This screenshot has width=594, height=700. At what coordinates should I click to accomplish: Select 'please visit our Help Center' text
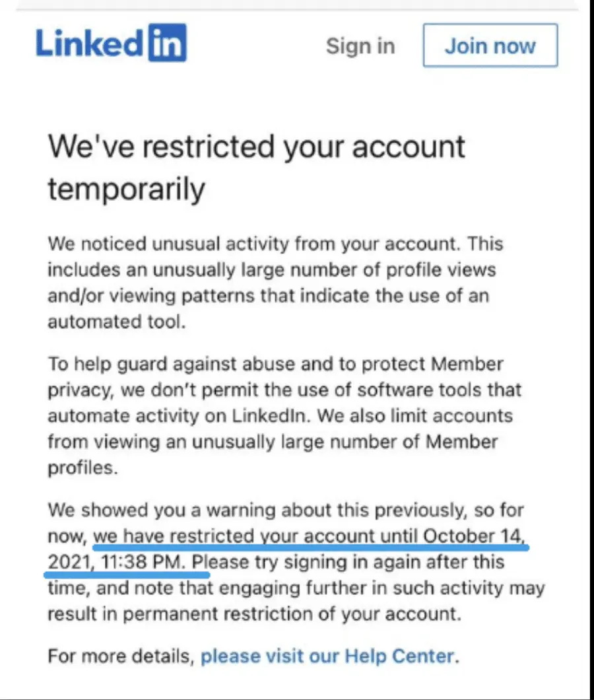tap(329, 656)
